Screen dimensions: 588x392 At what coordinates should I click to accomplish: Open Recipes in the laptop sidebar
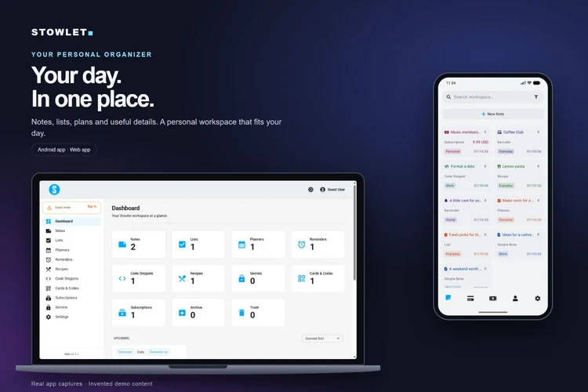[72, 269]
